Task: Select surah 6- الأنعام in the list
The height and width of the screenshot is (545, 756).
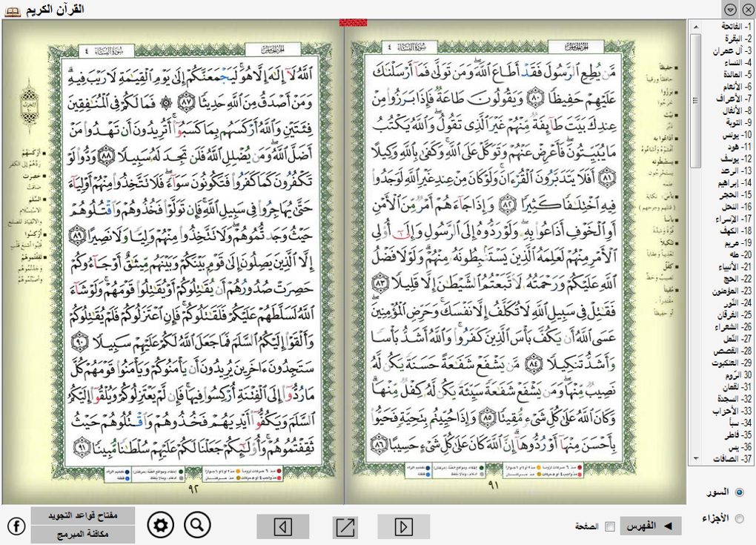Action: click(736, 86)
